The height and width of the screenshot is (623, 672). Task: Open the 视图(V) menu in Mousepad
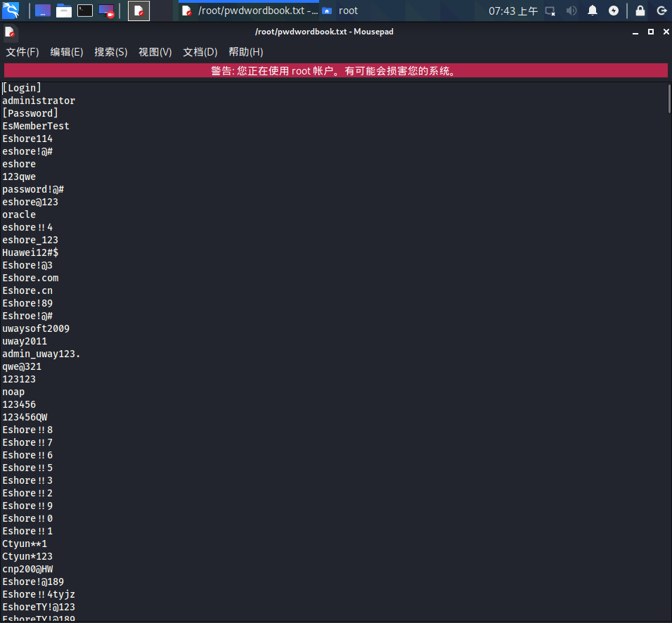click(155, 52)
